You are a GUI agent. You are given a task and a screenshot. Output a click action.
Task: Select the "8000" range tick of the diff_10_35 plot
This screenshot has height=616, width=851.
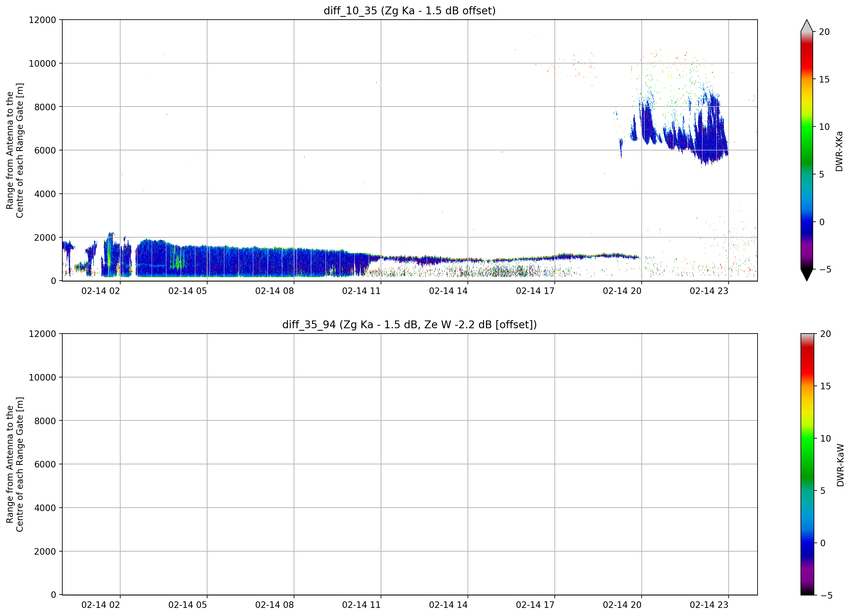tap(45, 107)
